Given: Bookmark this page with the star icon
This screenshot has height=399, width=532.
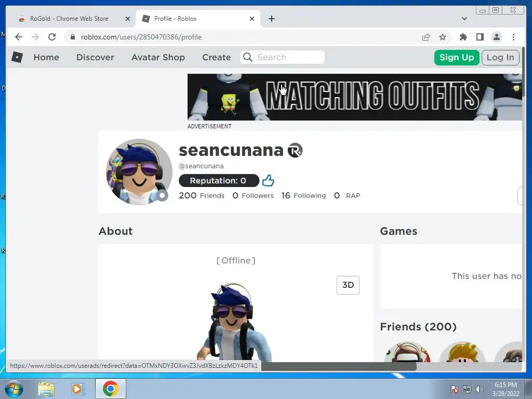Looking at the screenshot, I should click(443, 37).
